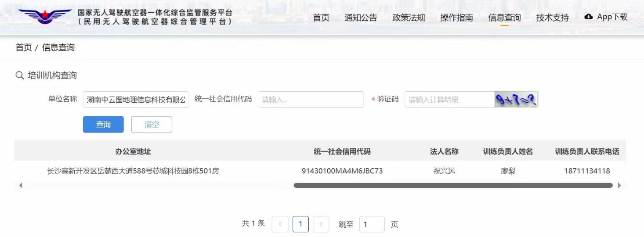This screenshot has height=237, width=644.
Task: Go to previous page using chevron
Action: pos(280,224)
